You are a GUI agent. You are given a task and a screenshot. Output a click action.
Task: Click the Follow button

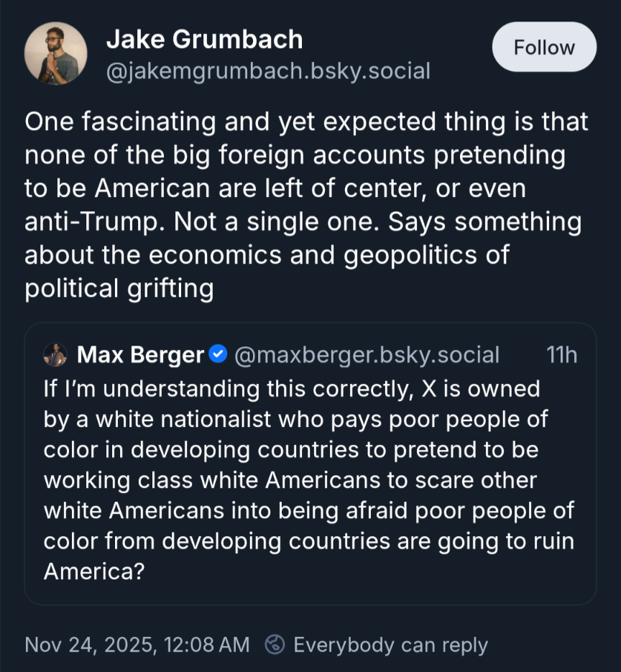click(x=544, y=47)
